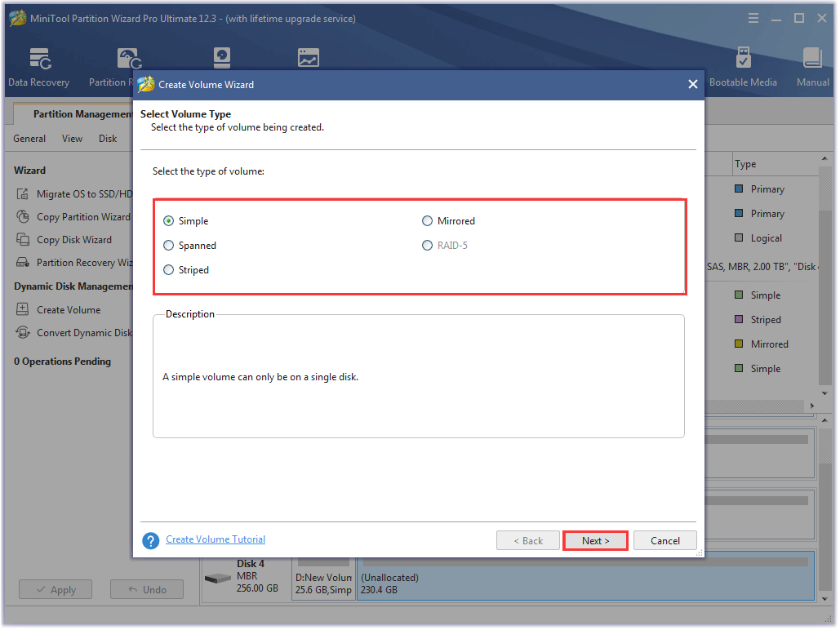
Task: Click the Mirrored yellow type swatch
Action: (739, 344)
